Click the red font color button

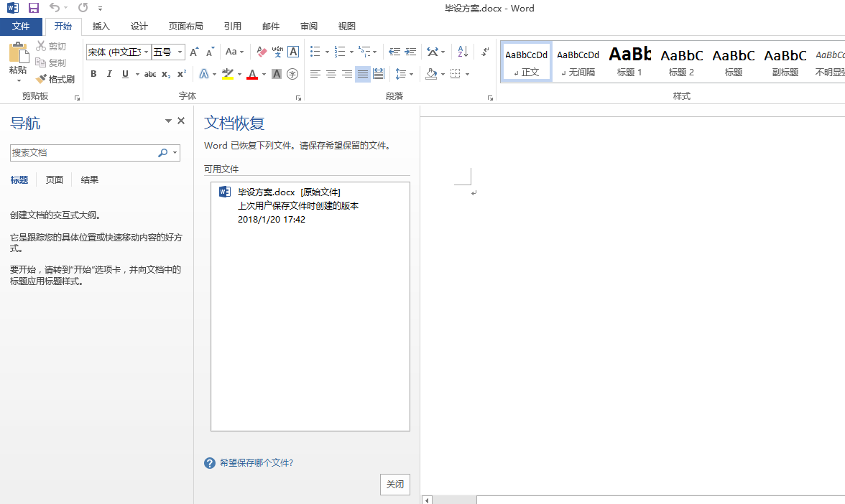point(252,74)
